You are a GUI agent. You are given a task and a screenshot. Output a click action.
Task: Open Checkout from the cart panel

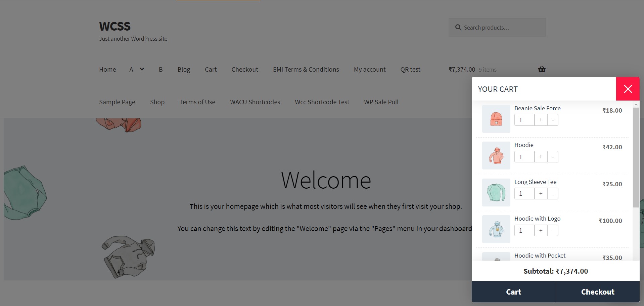[598, 292]
